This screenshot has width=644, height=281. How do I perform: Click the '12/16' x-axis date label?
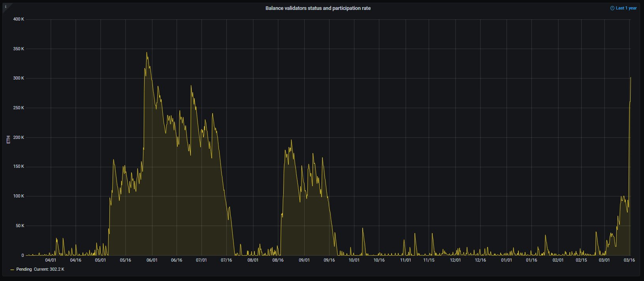pyautogui.click(x=480, y=260)
